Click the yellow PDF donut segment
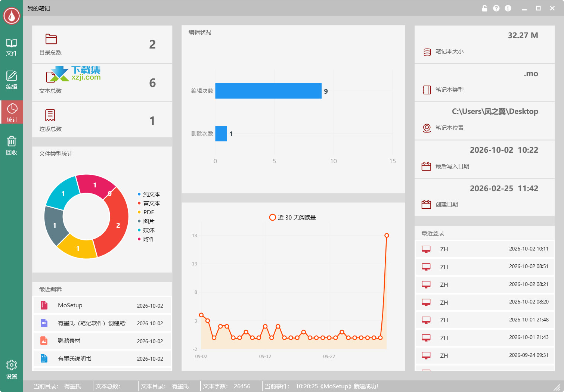The image size is (564, 392). coord(78,248)
